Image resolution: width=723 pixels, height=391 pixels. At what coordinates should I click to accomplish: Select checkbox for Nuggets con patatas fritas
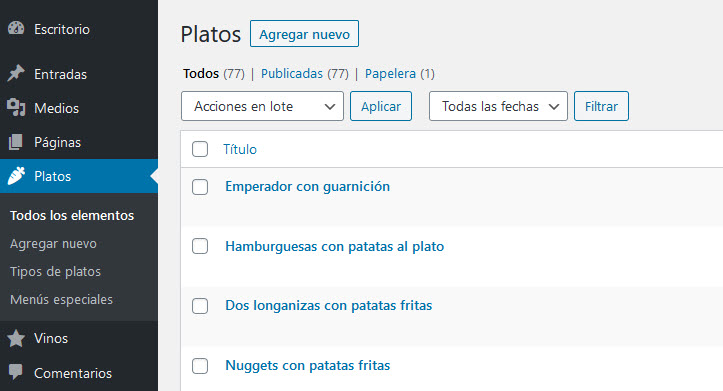pyautogui.click(x=200, y=366)
